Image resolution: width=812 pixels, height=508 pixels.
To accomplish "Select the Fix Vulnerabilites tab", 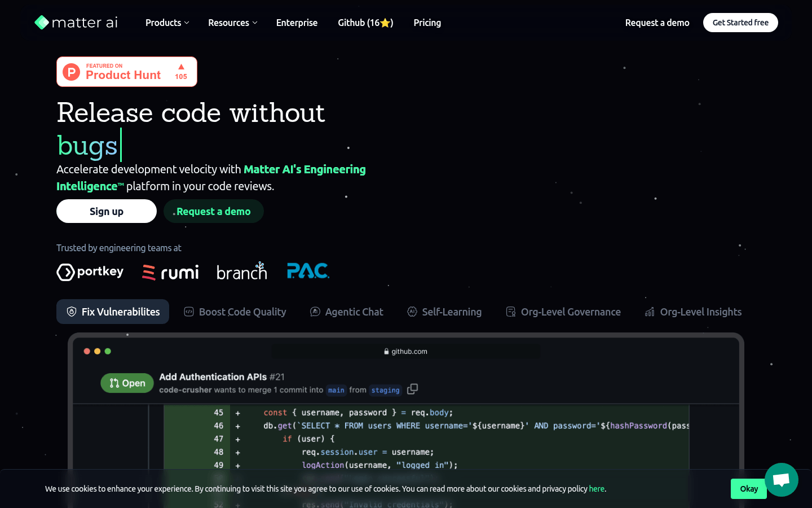I will click(x=113, y=312).
